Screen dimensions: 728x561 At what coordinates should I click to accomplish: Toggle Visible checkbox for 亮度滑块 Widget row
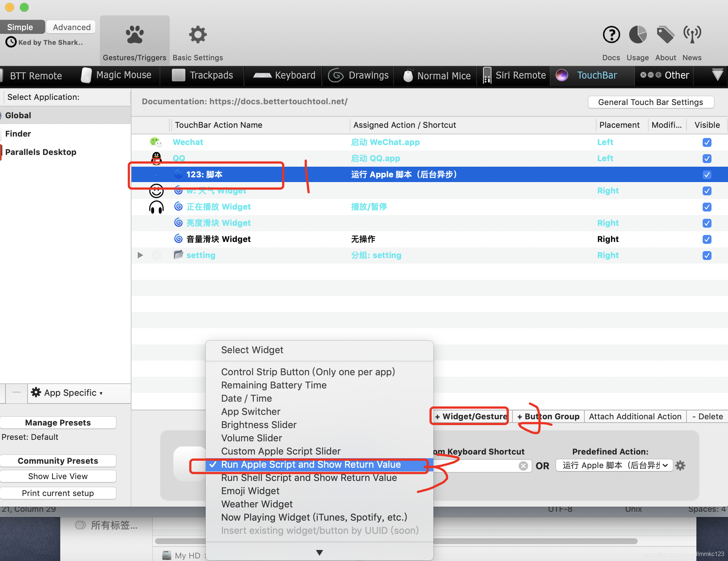707,223
